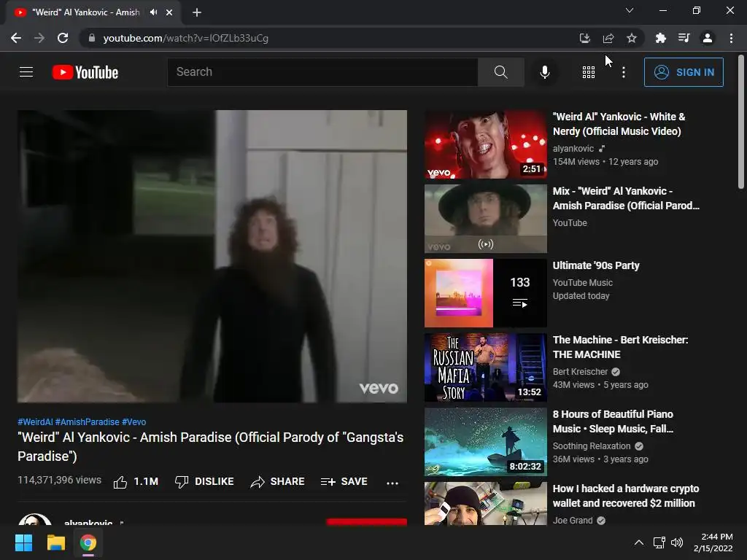Click the Amish Paradise video player
The width and height of the screenshot is (747, 560).
tap(212, 256)
